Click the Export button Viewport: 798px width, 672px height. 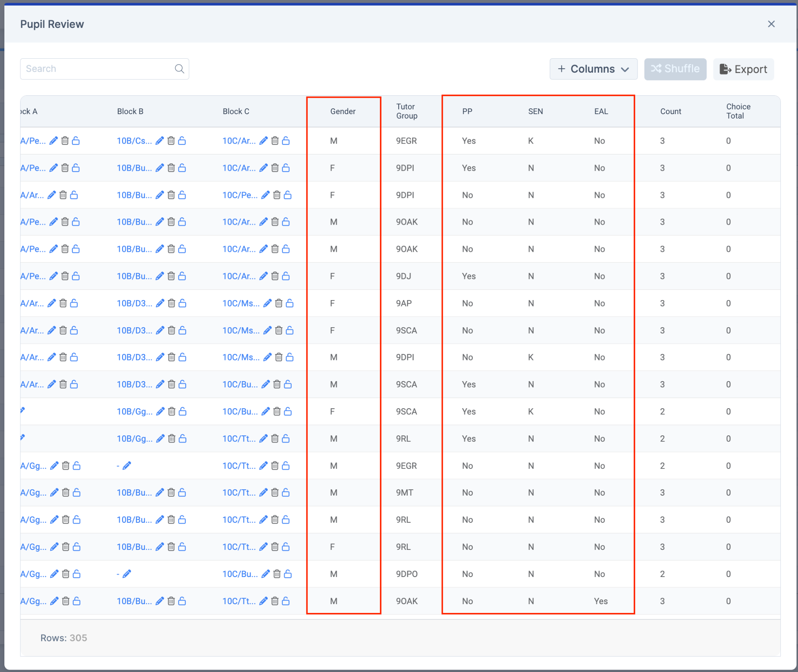point(743,69)
